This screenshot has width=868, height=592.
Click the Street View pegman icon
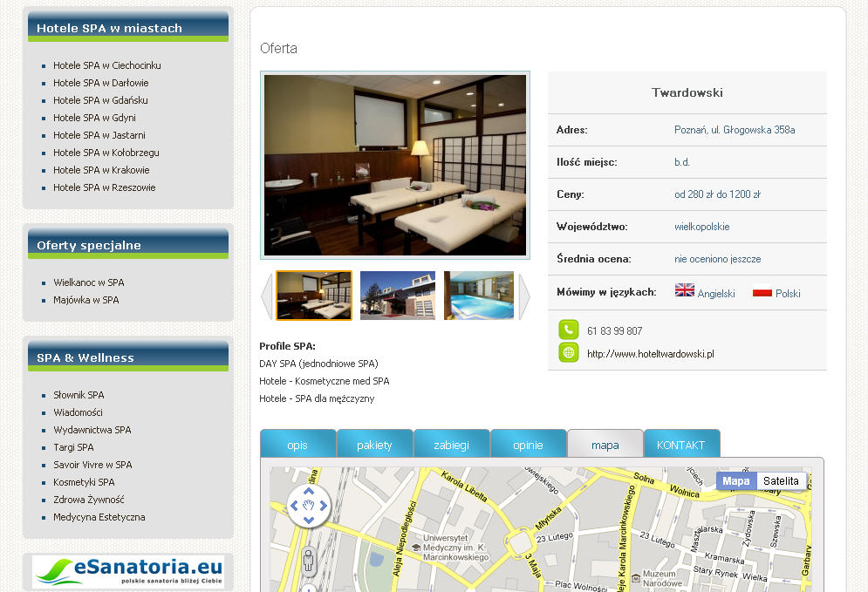[308, 561]
